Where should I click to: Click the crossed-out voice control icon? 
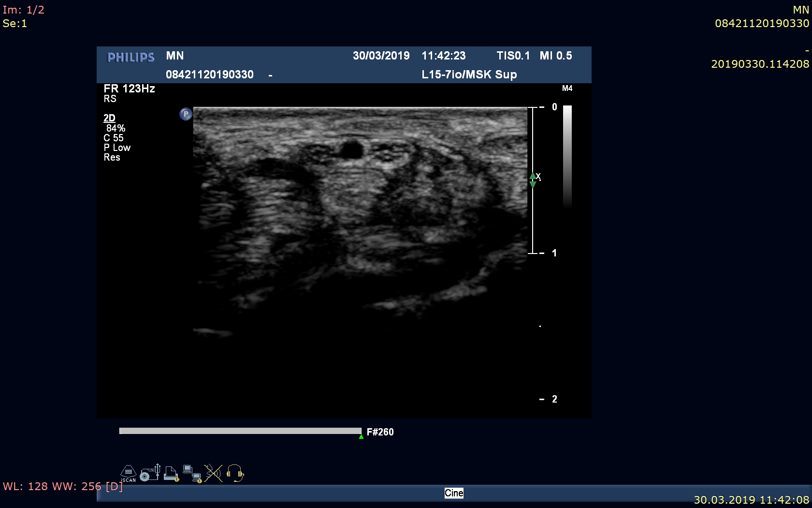coord(213,473)
